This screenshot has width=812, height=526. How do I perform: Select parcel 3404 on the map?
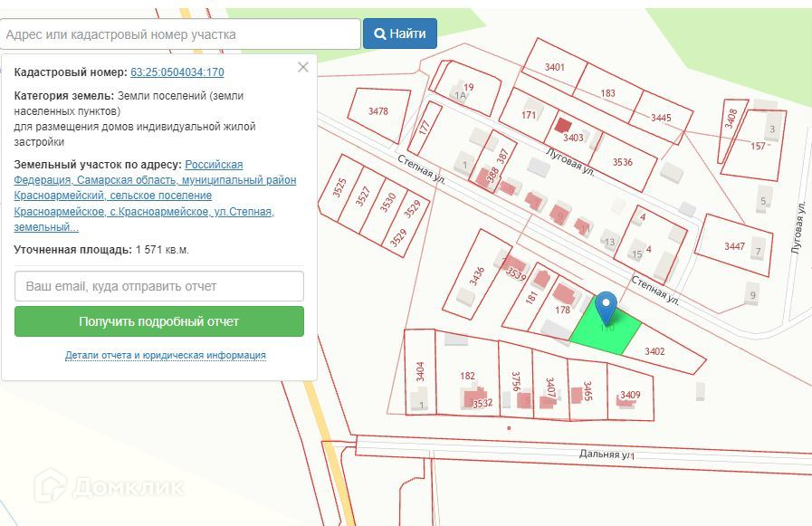tap(420, 371)
